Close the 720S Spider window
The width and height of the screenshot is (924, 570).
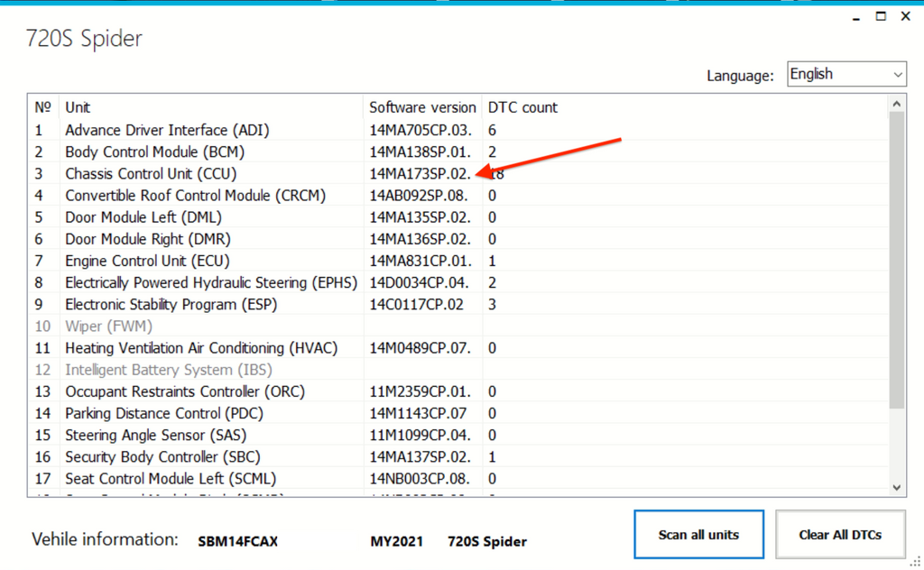pyautogui.click(x=907, y=16)
